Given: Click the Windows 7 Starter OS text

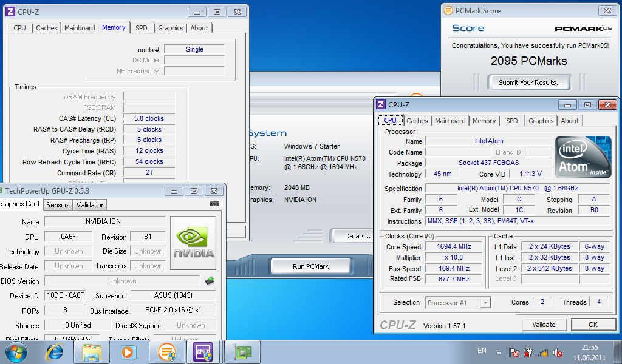Looking at the screenshot, I should tap(312, 146).
